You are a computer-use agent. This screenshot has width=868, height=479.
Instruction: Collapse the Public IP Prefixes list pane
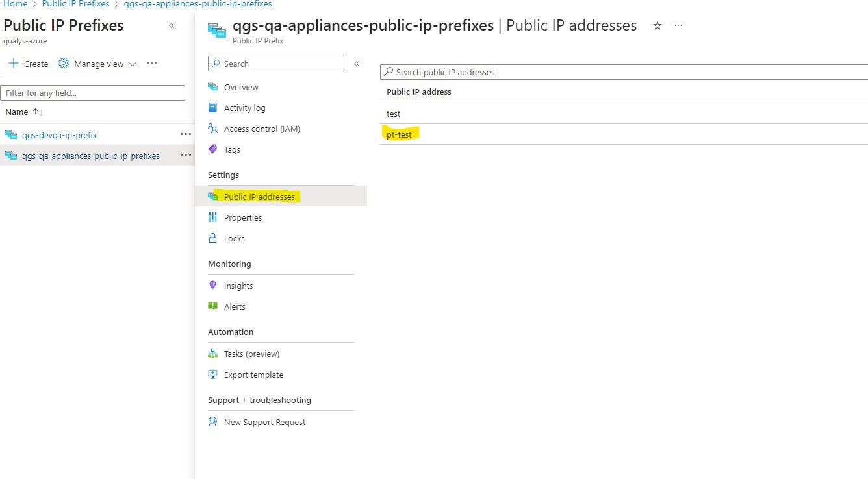point(172,25)
